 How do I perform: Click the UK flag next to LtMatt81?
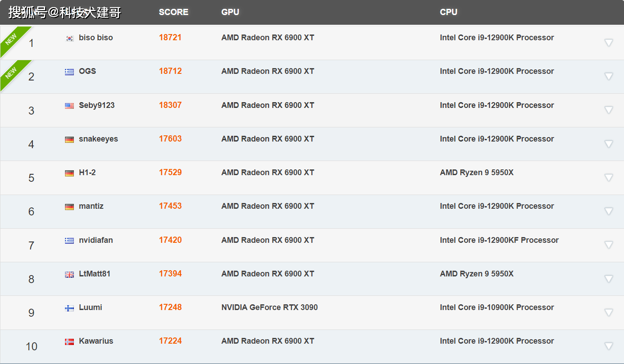coord(69,274)
